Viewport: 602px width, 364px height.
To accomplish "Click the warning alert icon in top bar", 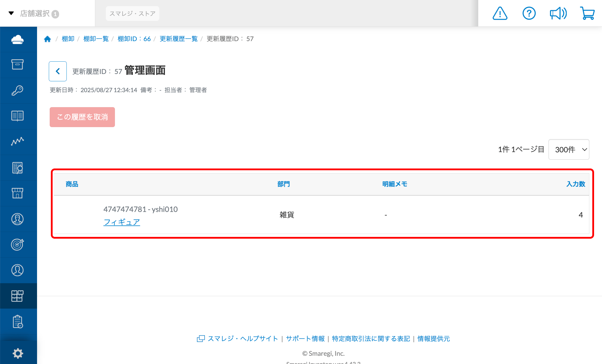I will click(x=500, y=13).
